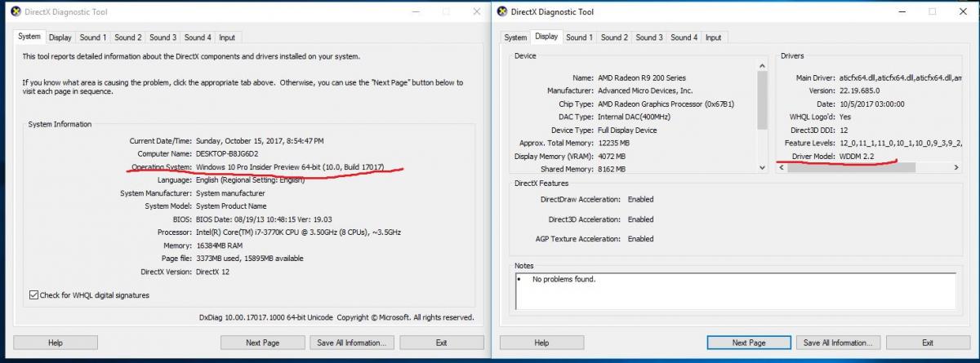Switch to System tab in right window

click(x=515, y=38)
